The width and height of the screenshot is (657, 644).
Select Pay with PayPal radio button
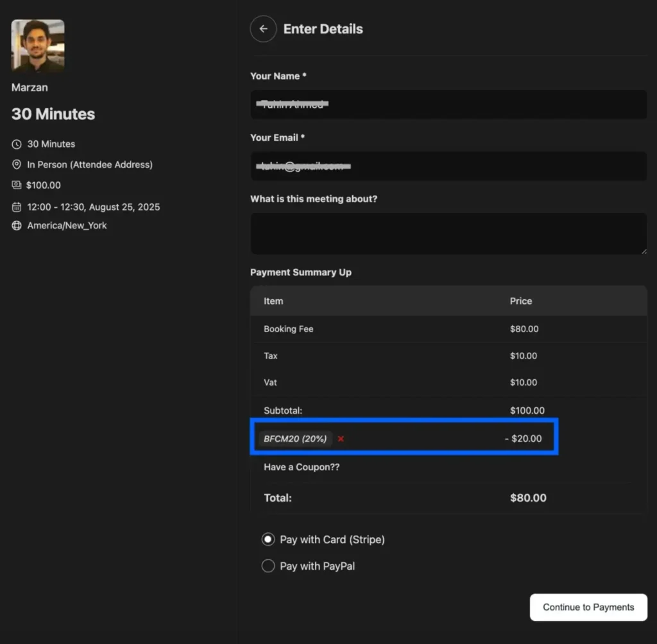pos(268,566)
